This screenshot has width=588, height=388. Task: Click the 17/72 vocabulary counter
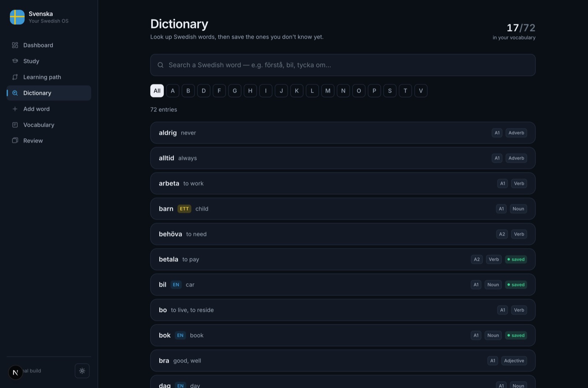click(x=521, y=28)
